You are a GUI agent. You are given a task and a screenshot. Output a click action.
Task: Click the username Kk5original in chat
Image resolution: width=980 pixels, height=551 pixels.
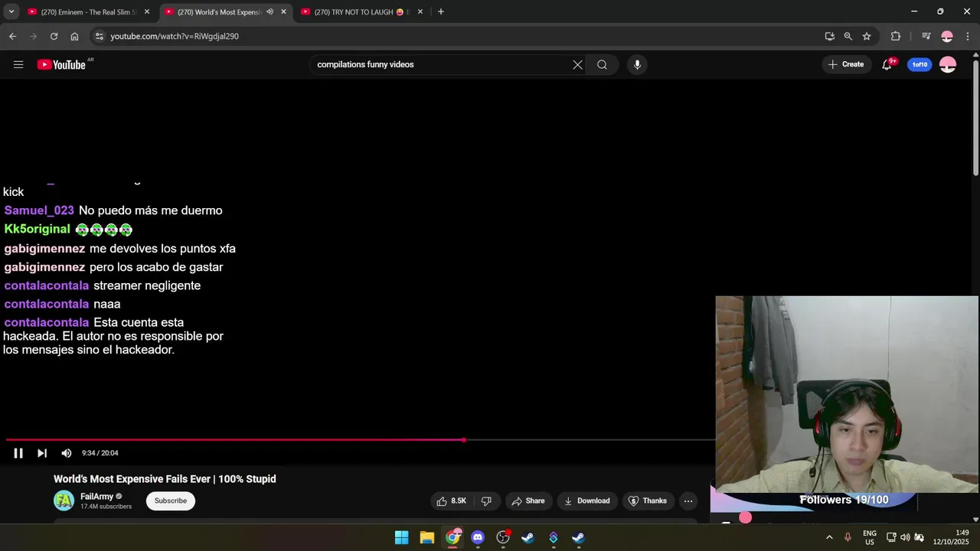point(37,229)
